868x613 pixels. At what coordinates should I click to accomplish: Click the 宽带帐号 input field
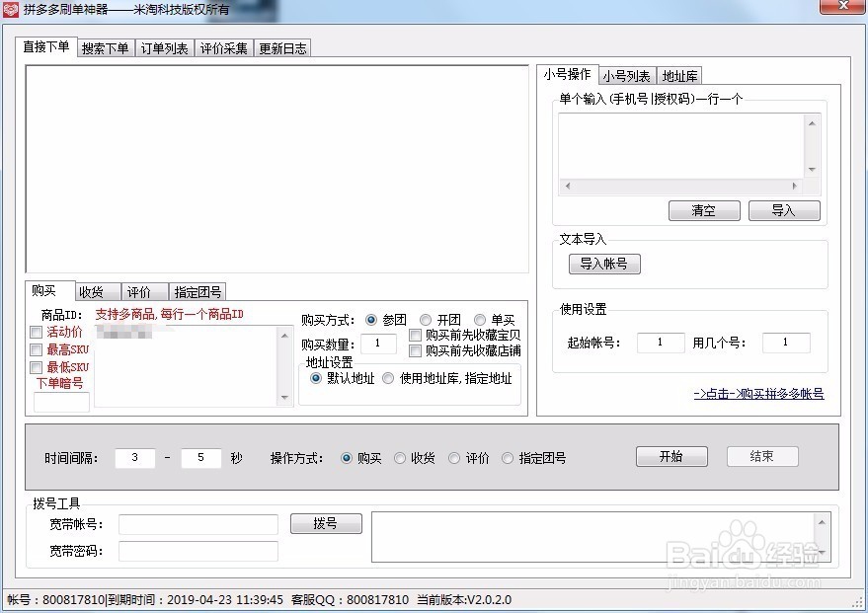pos(197,524)
